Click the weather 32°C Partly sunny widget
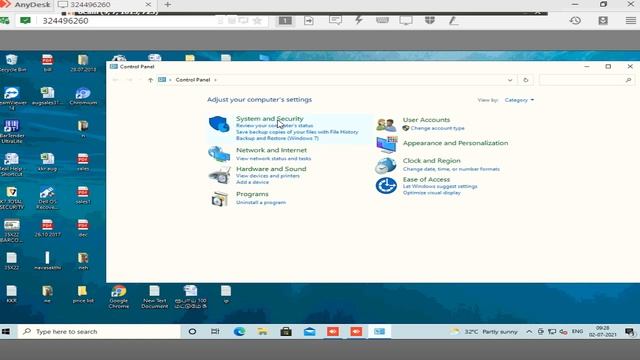 click(x=484, y=332)
